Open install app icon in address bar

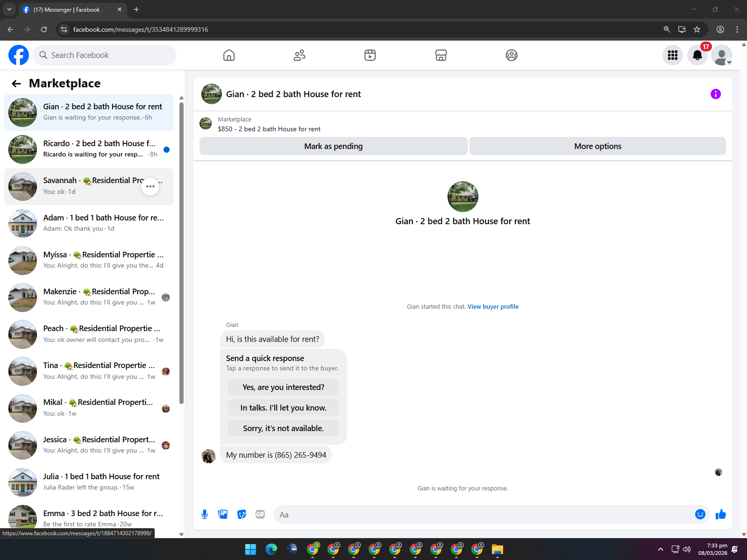click(x=682, y=29)
